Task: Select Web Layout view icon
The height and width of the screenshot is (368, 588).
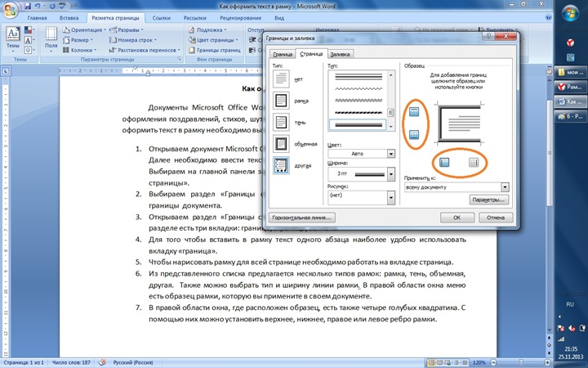Action: pyautogui.click(x=447, y=363)
